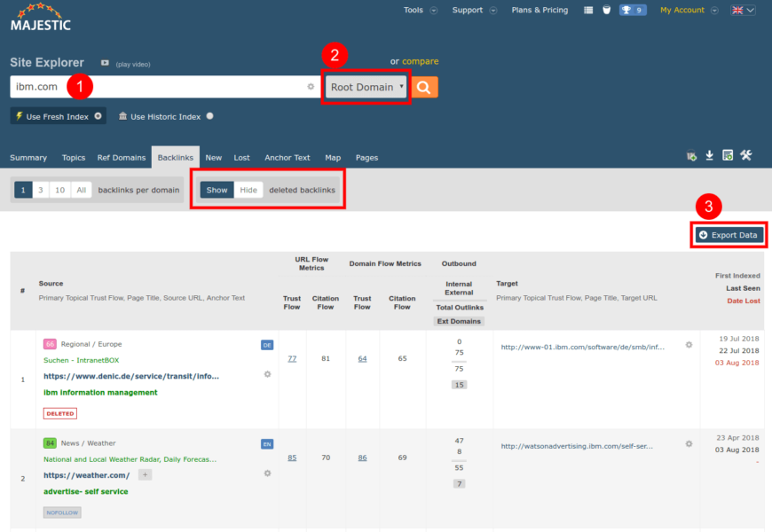
Task: Click National and Local Weather Radar title
Action: (130, 459)
